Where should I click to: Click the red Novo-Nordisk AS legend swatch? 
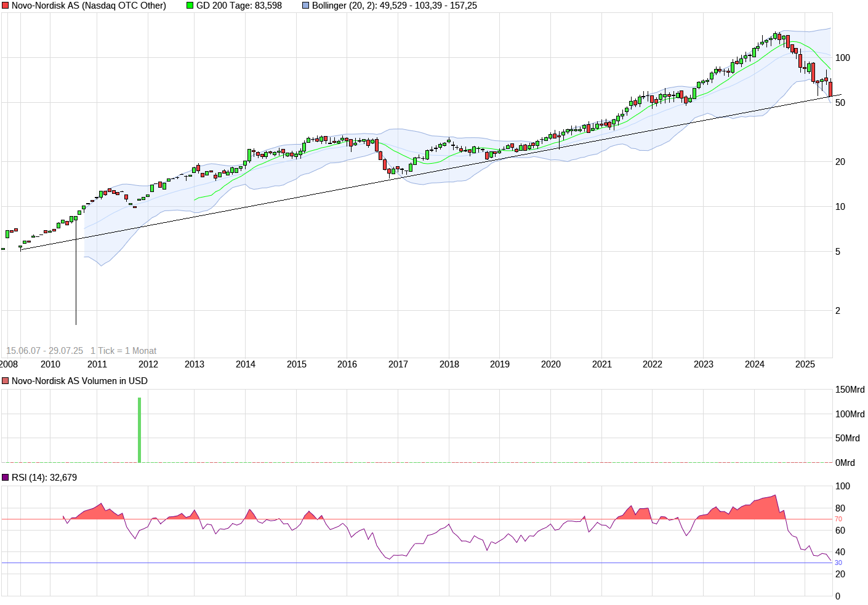(x=6, y=6)
